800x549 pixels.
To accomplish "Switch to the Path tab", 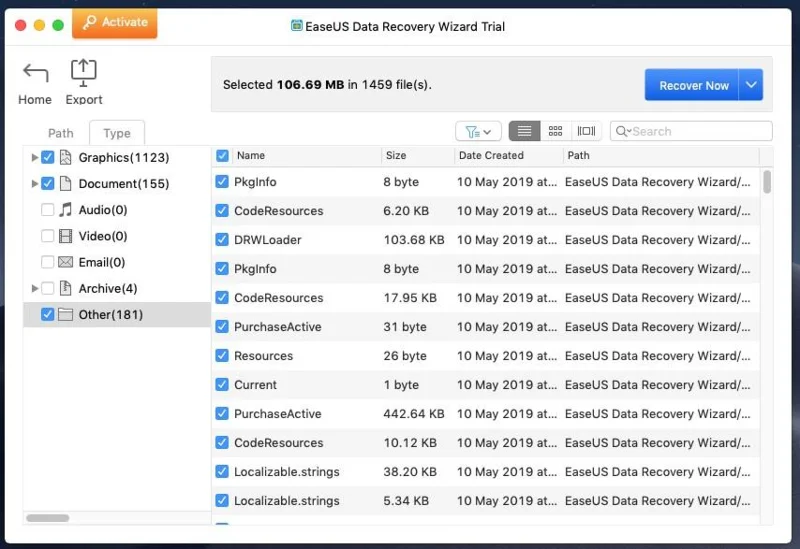I will click(61, 133).
